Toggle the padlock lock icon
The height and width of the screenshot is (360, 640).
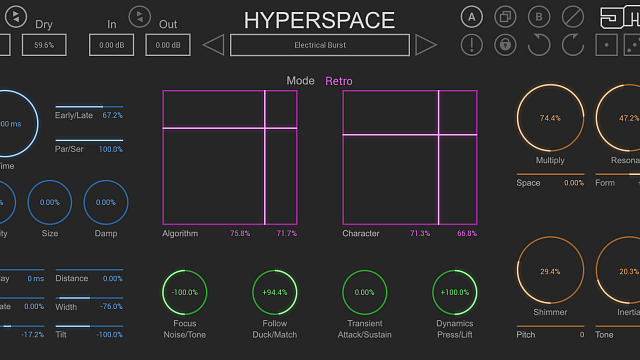tap(505, 44)
